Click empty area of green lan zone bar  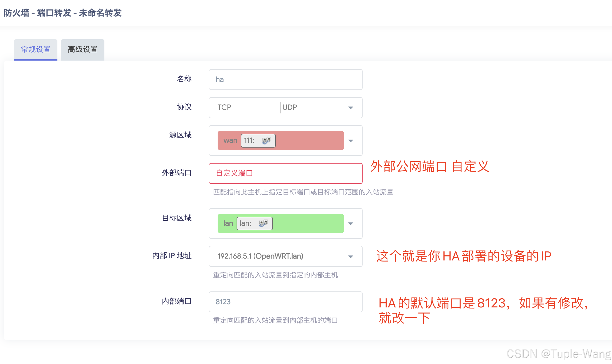coord(308,223)
